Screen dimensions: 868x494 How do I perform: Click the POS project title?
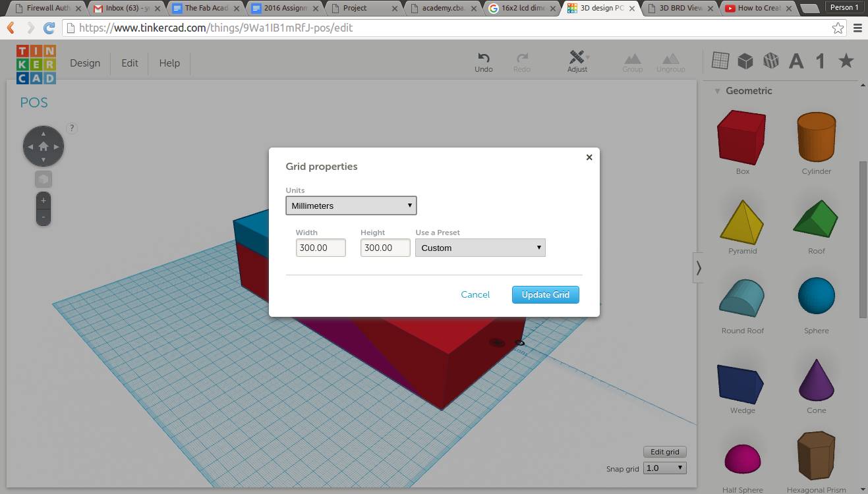34,103
